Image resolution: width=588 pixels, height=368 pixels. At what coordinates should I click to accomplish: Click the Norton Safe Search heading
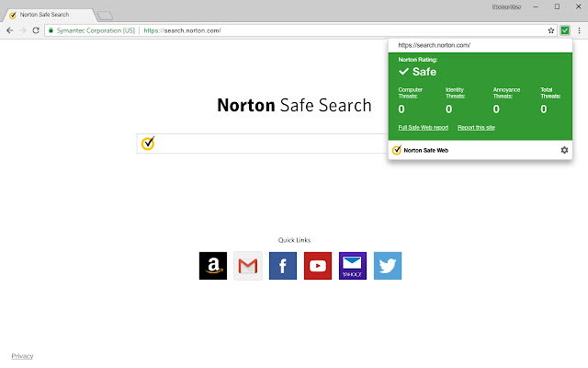click(x=294, y=105)
